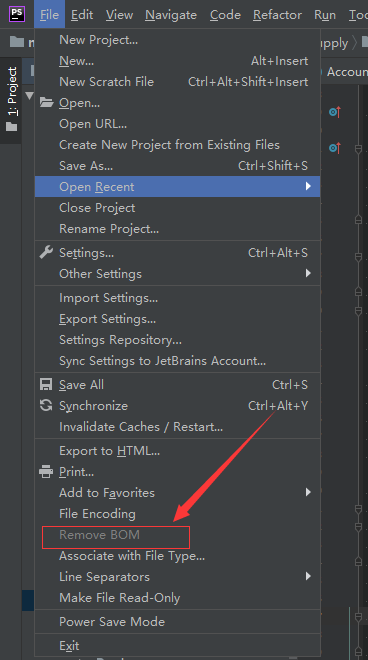This screenshot has height=660, width=368.
Task: Click the wrench icon beside Settings...
Action: [x=46, y=252]
